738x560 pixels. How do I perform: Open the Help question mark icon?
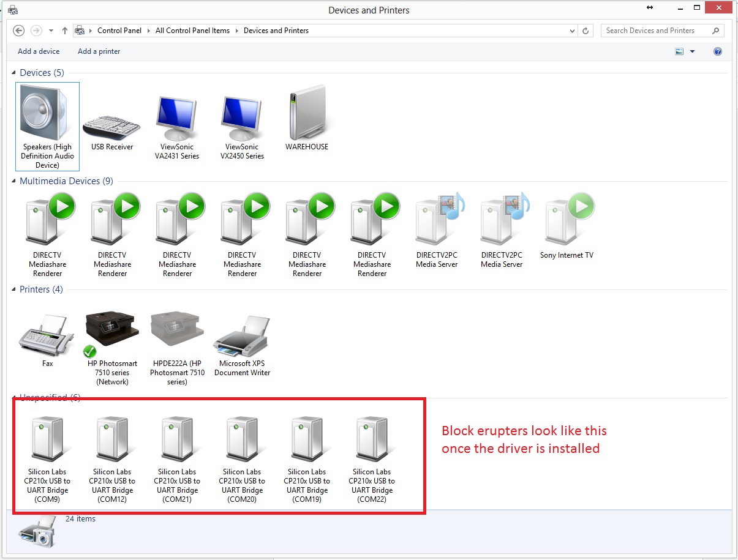[x=718, y=51]
